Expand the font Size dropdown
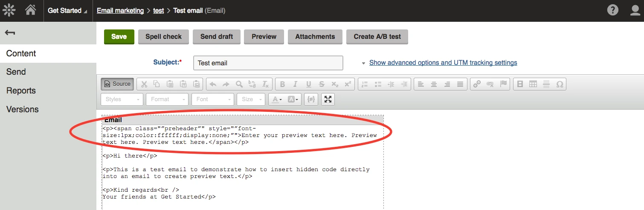 tap(251, 99)
